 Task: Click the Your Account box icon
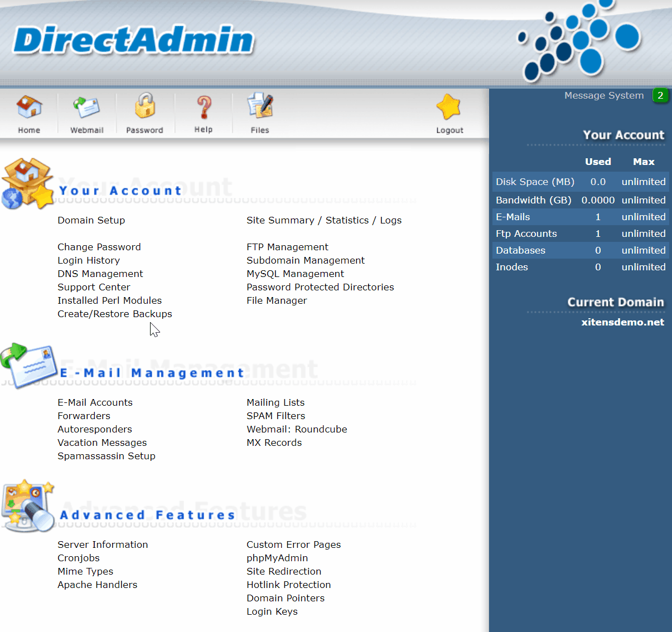[27, 183]
